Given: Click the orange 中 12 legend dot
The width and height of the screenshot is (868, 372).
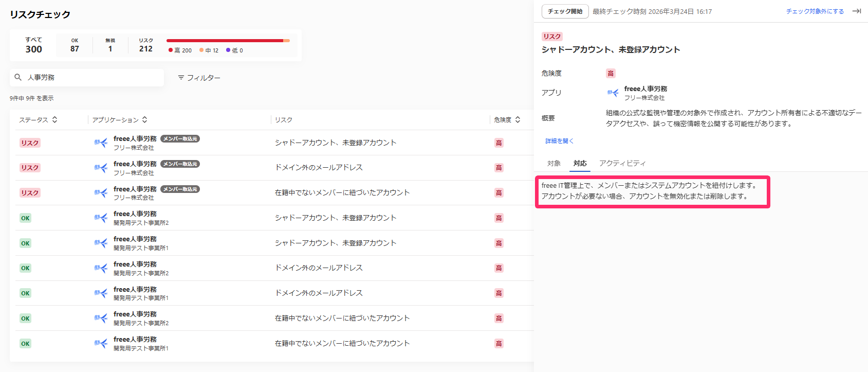Looking at the screenshot, I should click(x=201, y=50).
